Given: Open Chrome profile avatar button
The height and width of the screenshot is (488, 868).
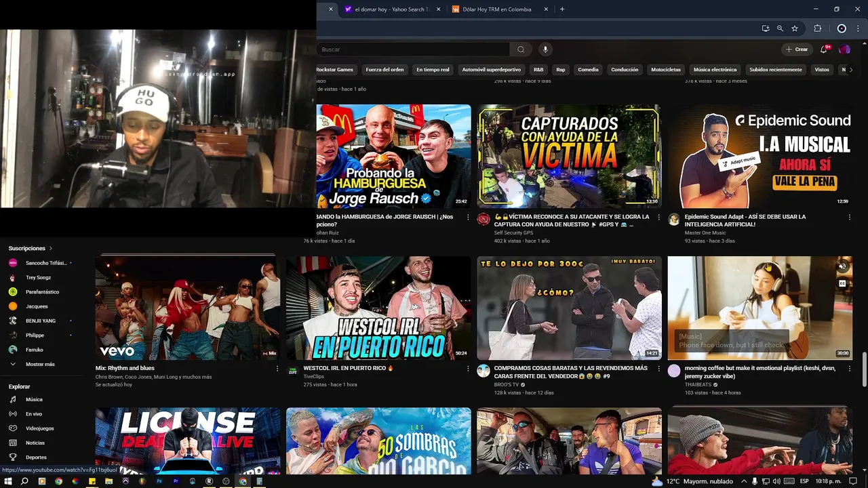Looking at the screenshot, I should tap(842, 28).
